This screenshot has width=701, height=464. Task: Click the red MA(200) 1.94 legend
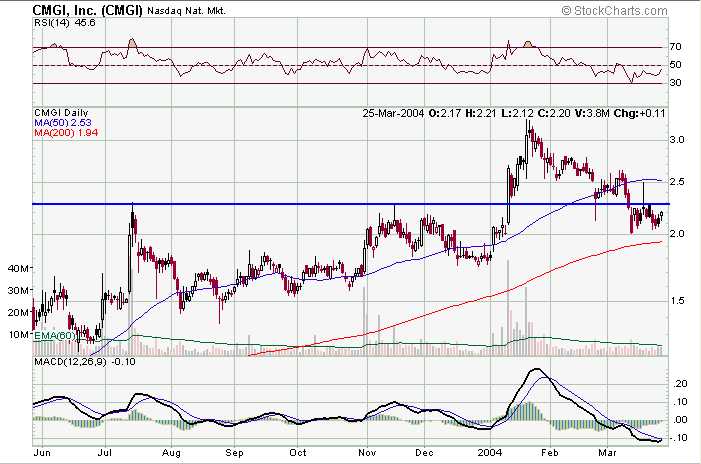(66, 133)
